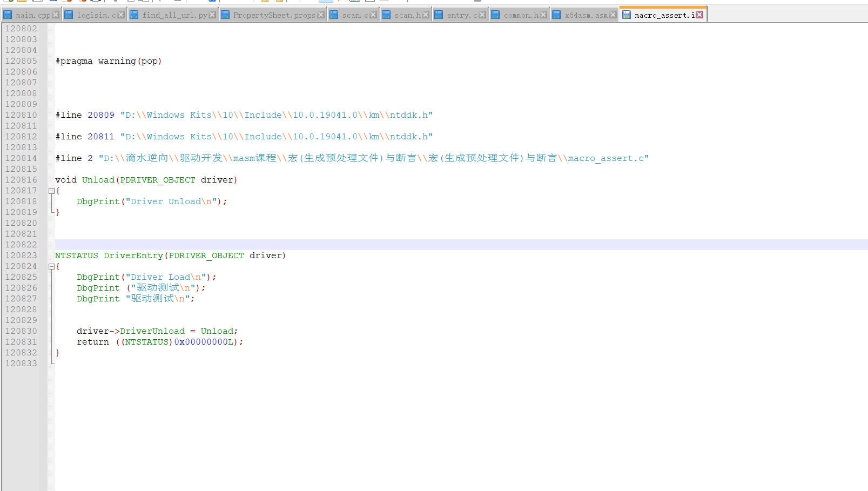
Task: Switch to PropertySheet.props tab
Action: (x=273, y=15)
